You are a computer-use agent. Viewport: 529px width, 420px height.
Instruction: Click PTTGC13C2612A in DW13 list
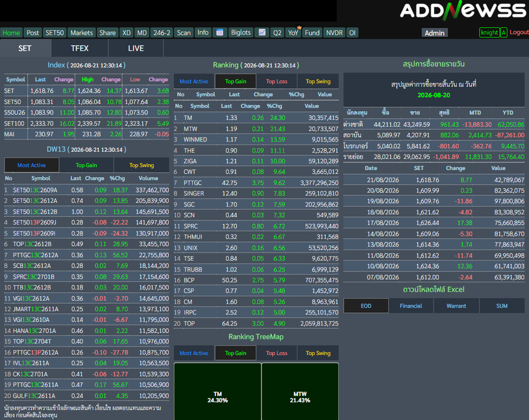(x=36, y=255)
